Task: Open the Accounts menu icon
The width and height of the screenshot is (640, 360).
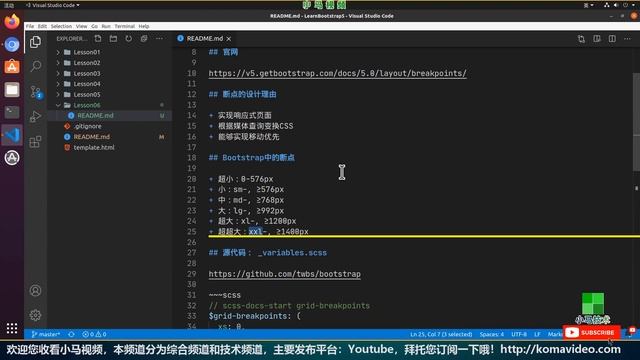Action: (x=36, y=291)
